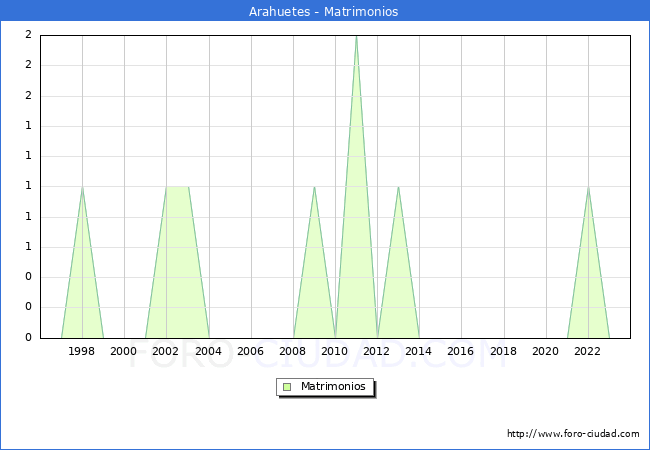This screenshot has height=450, width=650.
Task: Select the 2004 x-axis label
Action: tap(208, 351)
